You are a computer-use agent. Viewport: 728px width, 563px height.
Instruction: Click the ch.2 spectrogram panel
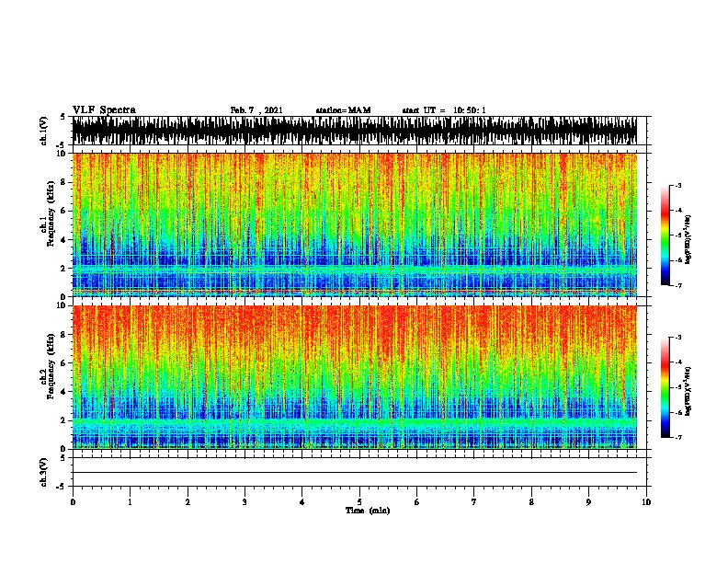[x=354, y=377]
